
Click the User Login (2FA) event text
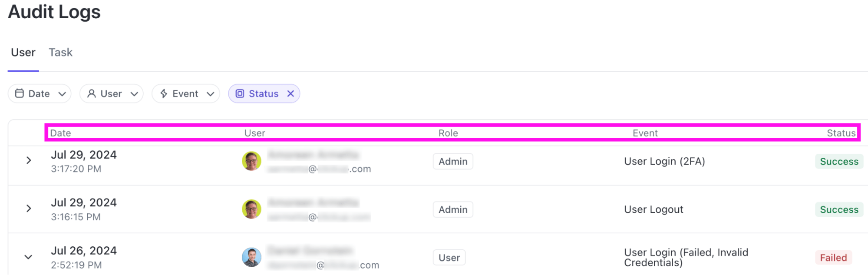click(664, 161)
